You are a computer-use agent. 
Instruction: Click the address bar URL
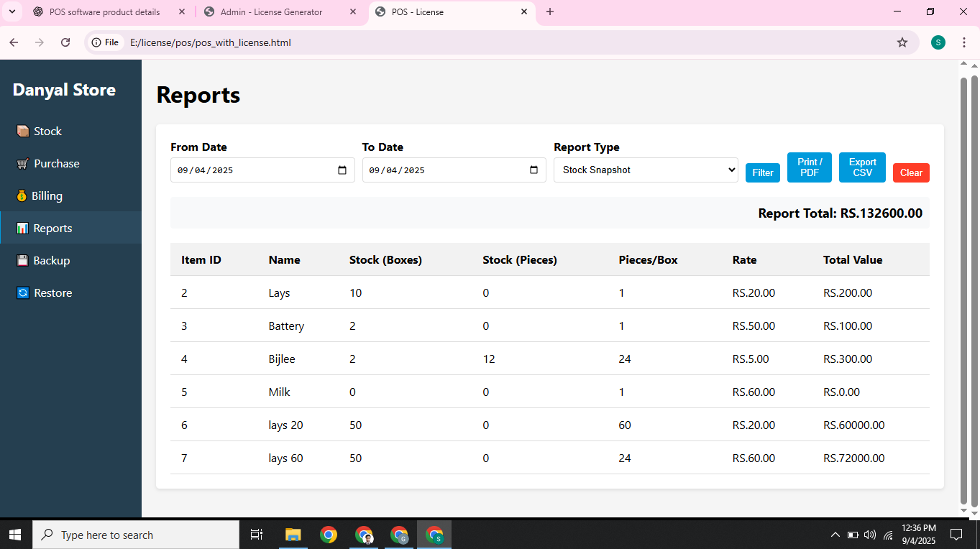coord(211,42)
